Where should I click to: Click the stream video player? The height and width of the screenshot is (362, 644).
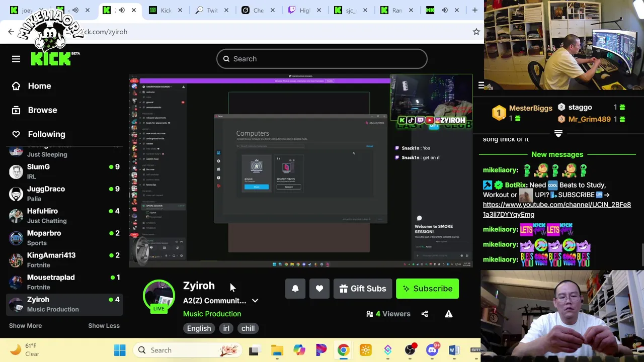pos(301,171)
